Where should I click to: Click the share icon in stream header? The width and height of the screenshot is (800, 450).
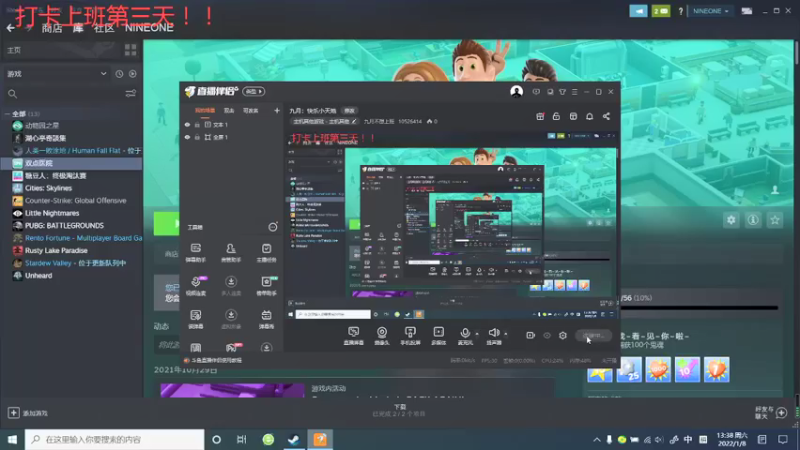[606, 116]
